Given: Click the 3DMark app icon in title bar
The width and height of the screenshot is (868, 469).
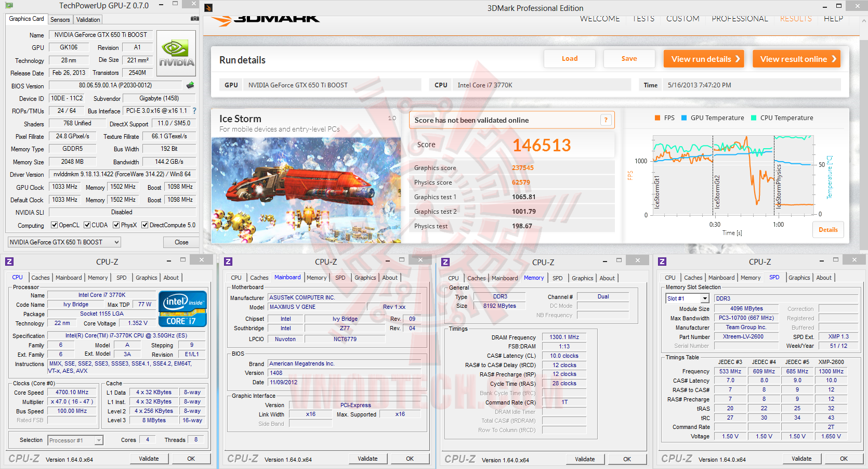Looking at the screenshot, I should coord(208,8).
